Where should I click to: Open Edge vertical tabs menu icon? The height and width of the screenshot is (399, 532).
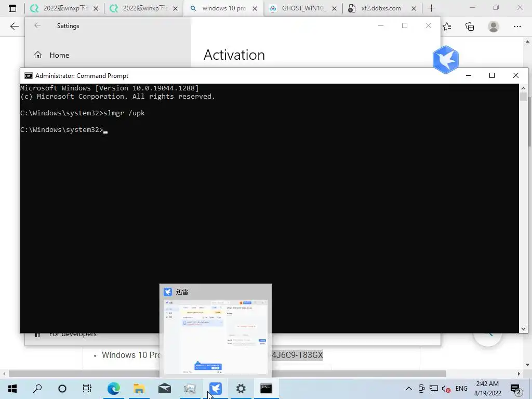(12, 8)
